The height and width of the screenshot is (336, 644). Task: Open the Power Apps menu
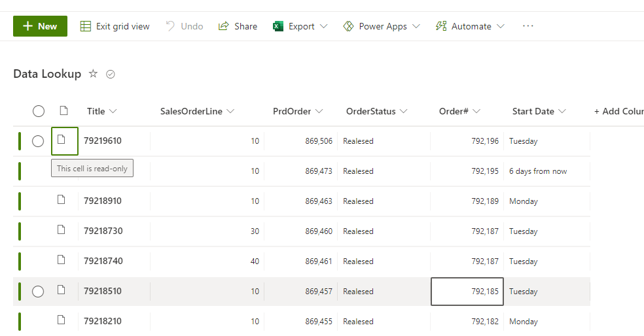(382, 26)
